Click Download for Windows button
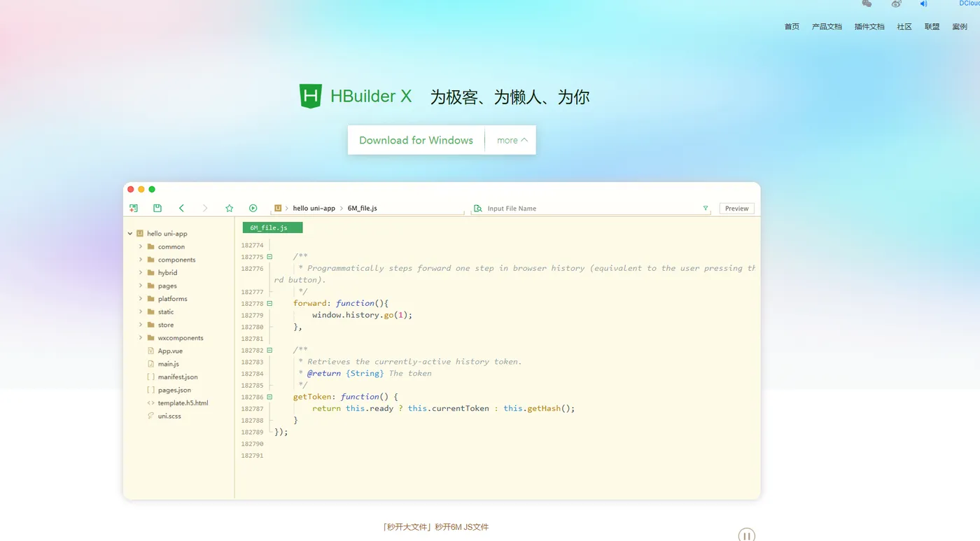Viewport: 980px width, 541px height. click(416, 140)
